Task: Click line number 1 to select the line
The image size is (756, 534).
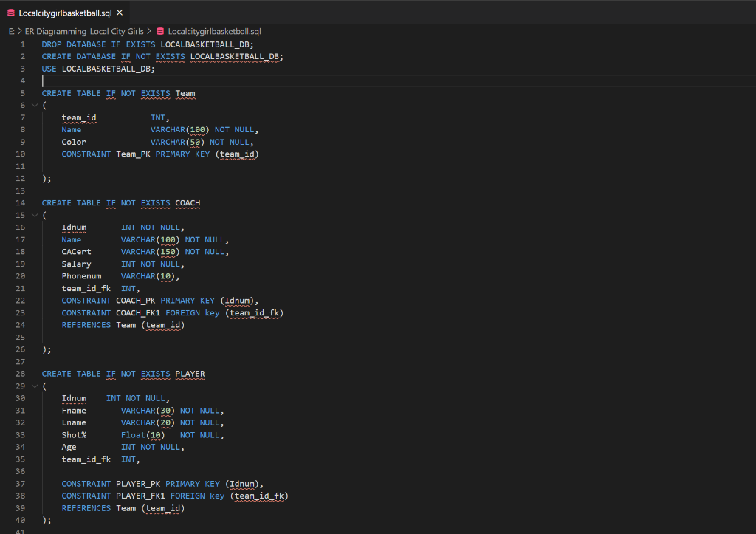Action: 22,44
